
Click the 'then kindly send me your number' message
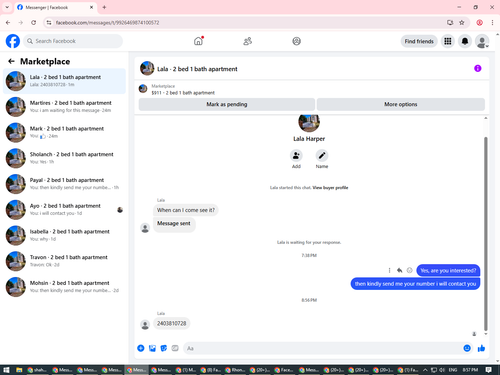coord(415,284)
